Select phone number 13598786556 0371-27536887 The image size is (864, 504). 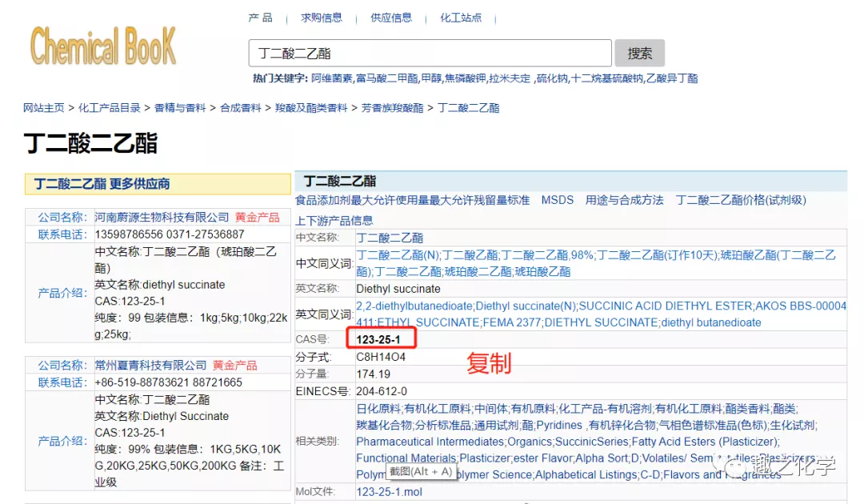(169, 234)
